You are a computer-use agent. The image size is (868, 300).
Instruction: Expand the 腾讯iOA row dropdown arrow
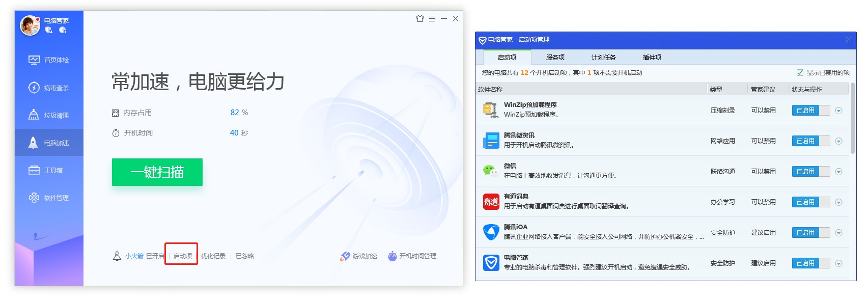pos(839,233)
